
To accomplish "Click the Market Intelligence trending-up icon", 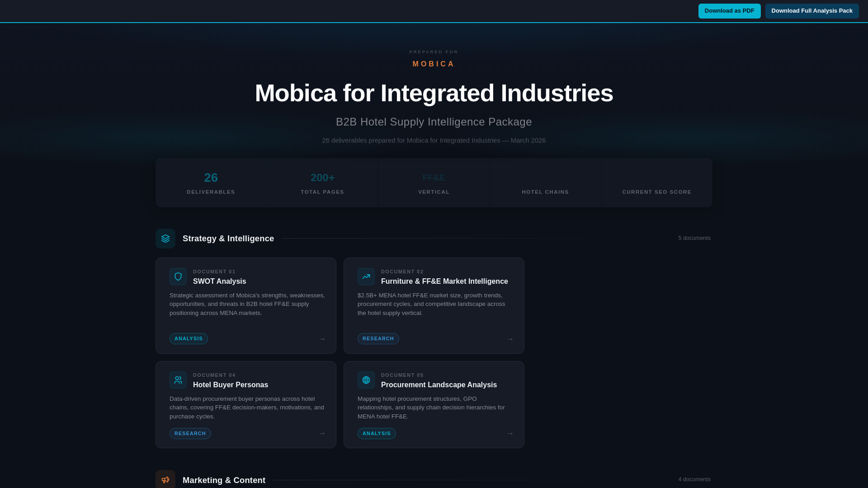I will [366, 277].
